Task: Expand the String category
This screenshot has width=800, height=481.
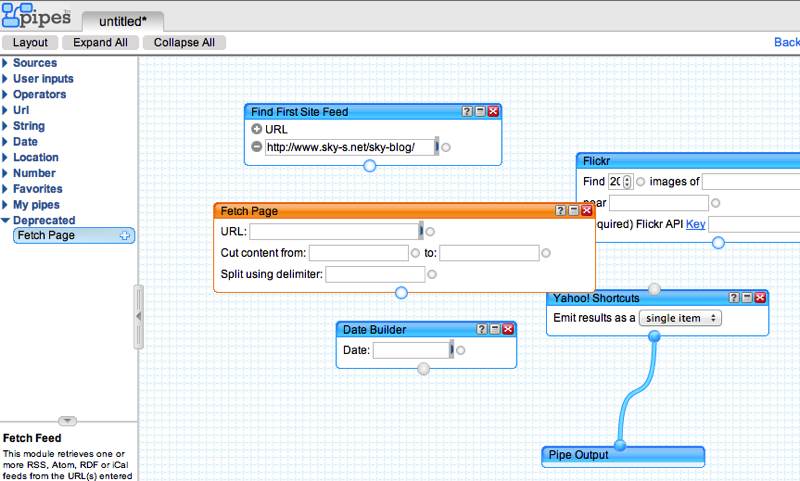Action: click(x=5, y=126)
